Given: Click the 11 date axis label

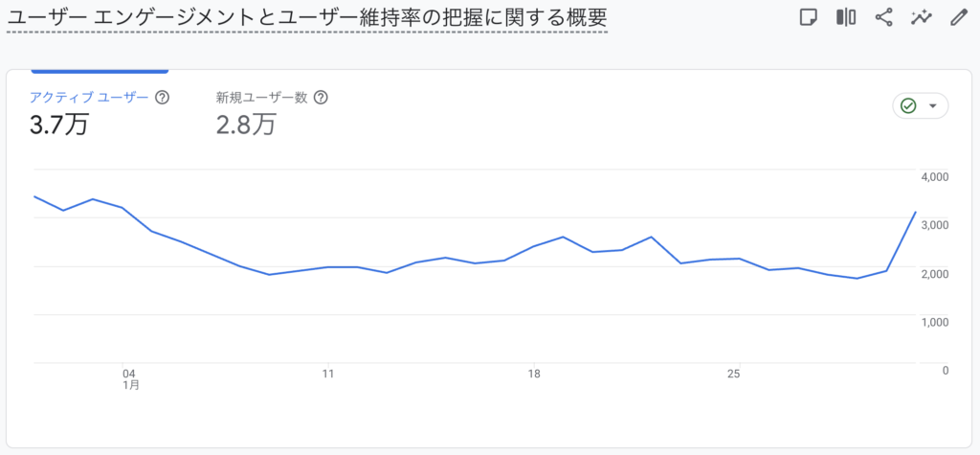Looking at the screenshot, I should tap(328, 375).
